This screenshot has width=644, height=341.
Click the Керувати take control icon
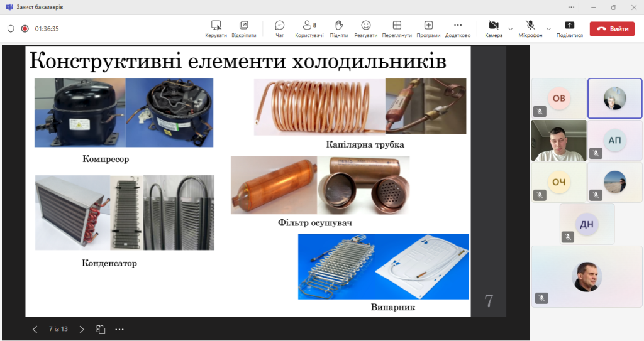click(x=216, y=28)
